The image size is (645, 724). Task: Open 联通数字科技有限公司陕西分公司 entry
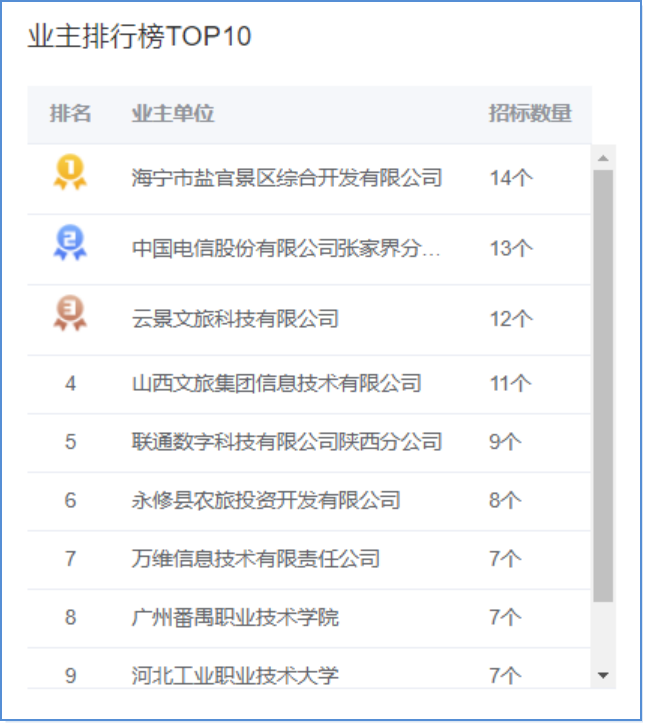pyautogui.click(x=287, y=442)
